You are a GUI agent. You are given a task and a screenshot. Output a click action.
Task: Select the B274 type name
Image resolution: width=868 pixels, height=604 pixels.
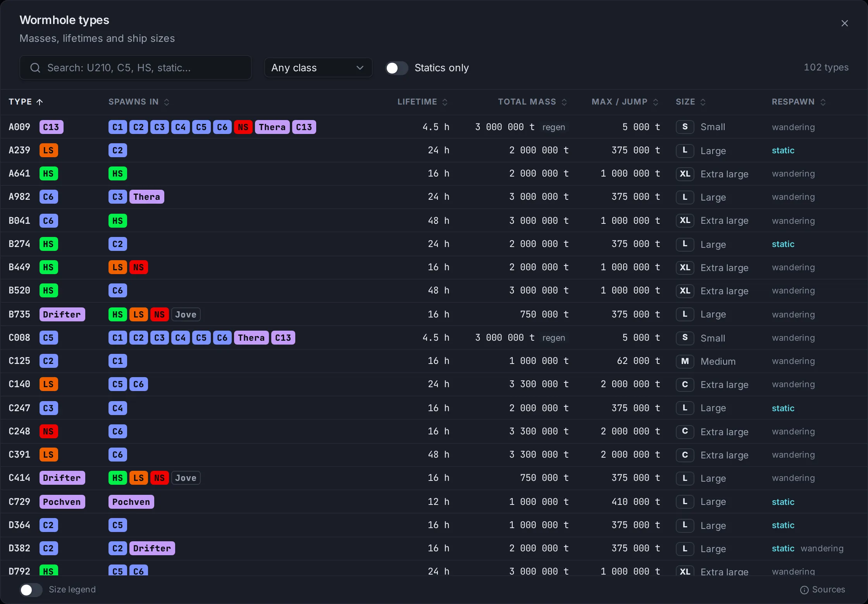[x=19, y=244]
